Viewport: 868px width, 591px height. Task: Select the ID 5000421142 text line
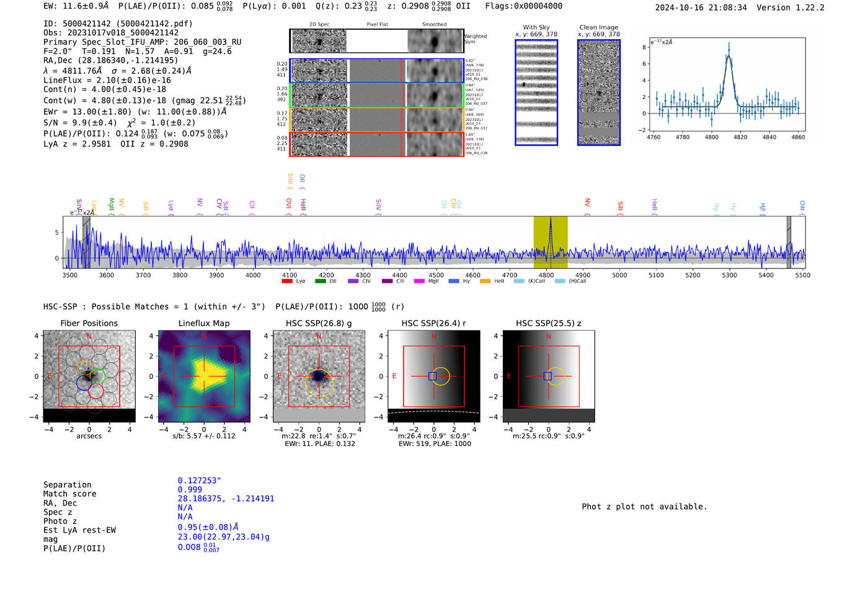[118, 24]
